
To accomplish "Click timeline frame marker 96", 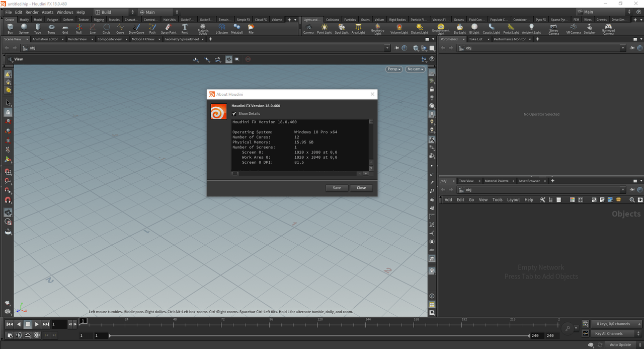I will click(x=271, y=320).
